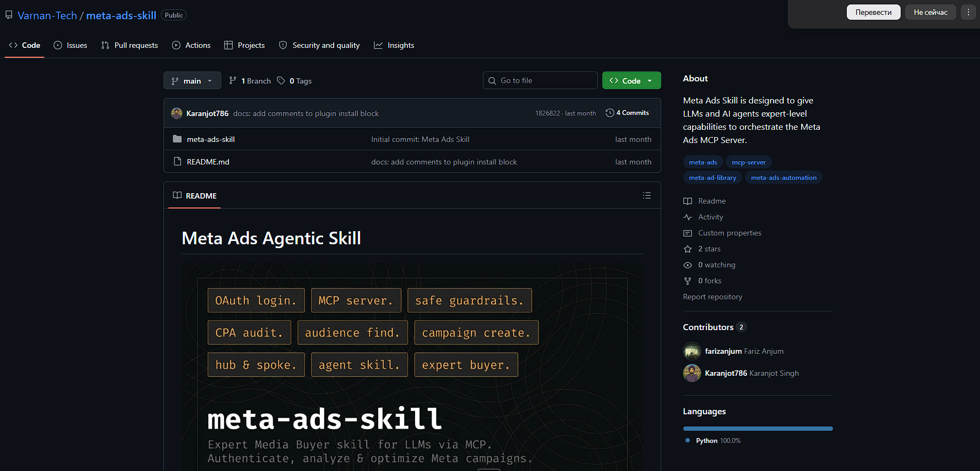Click the commit history clock icon
Viewport: 980px width, 471px height.
click(x=609, y=113)
